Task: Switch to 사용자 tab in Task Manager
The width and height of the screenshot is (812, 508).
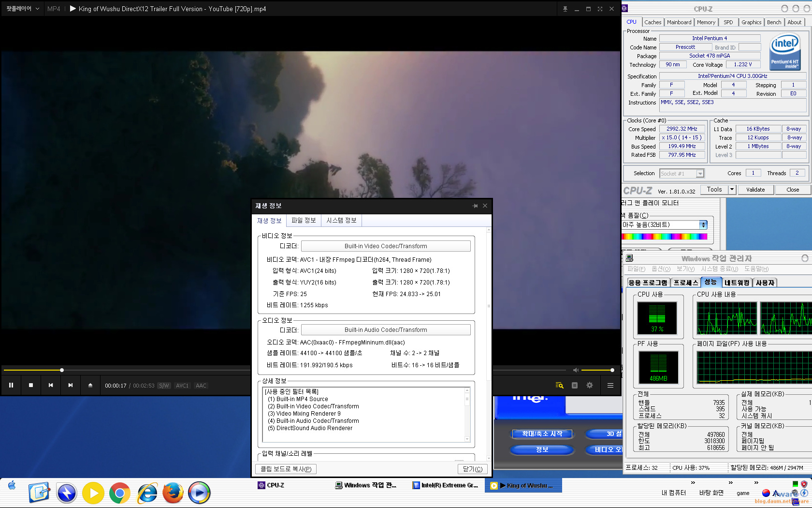Action: pos(765,283)
